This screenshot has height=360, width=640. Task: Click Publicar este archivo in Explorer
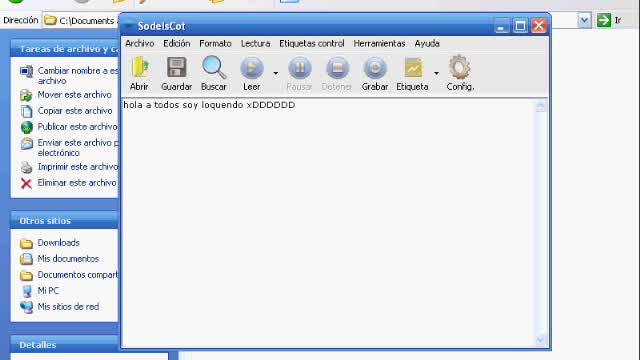point(78,127)
